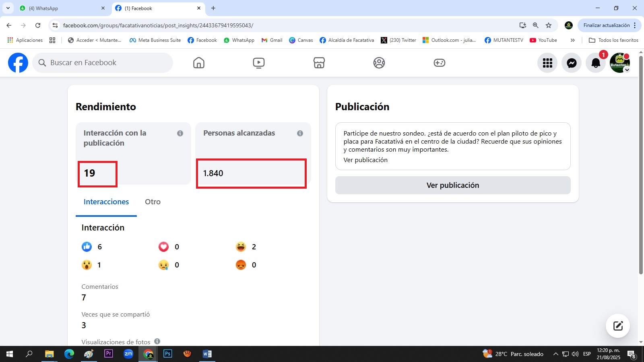Open Facebook home feed icon

point(199,63)
